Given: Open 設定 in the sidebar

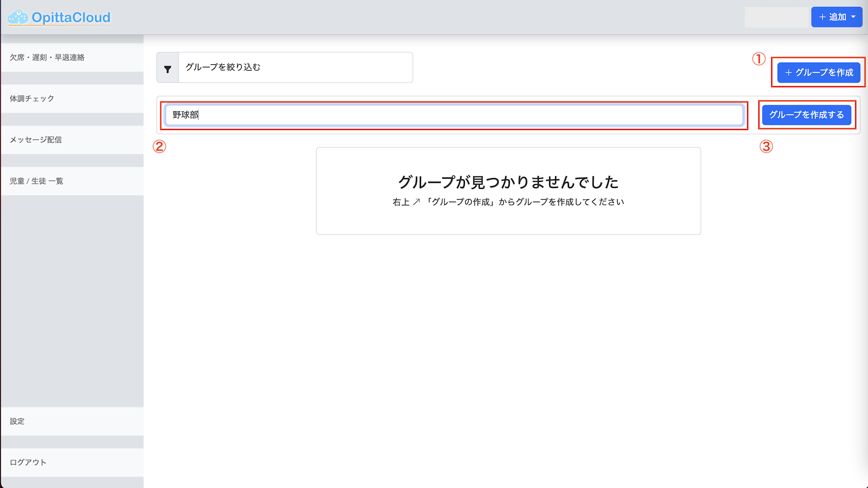Looking at the screenshot, I should 72,421.
